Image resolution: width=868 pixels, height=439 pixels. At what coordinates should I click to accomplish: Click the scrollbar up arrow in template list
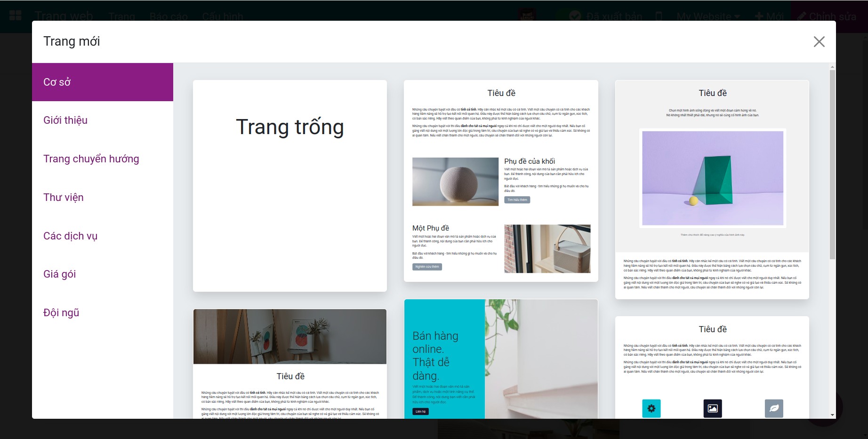[832, 67]
